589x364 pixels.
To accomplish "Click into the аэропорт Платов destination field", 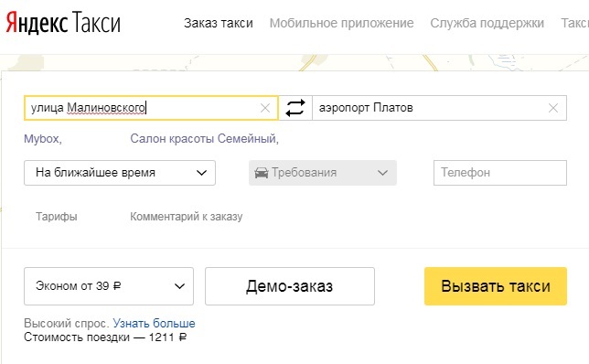I will click(x=439, y=108).
